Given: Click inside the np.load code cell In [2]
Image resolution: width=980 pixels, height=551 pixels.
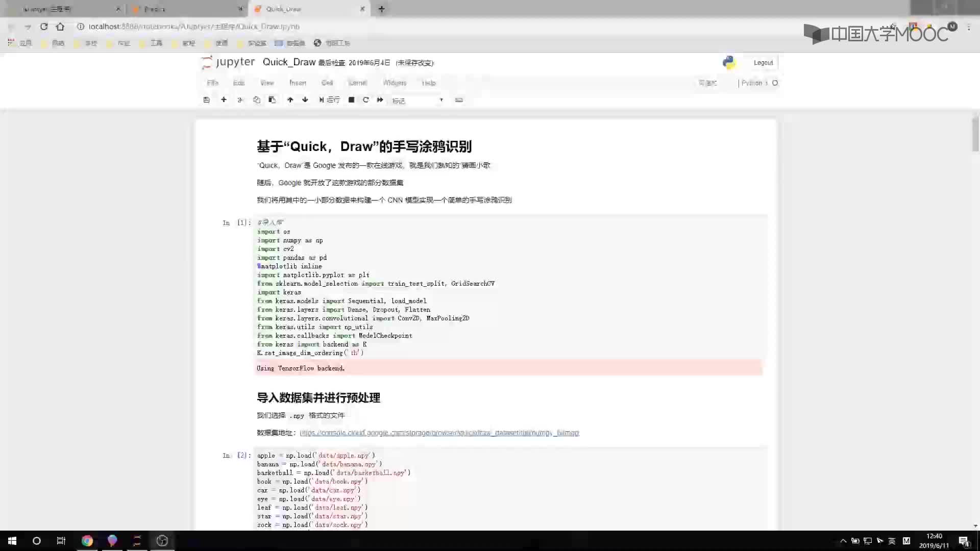Looking at the screenshot, I should click(x=510, y=490).
